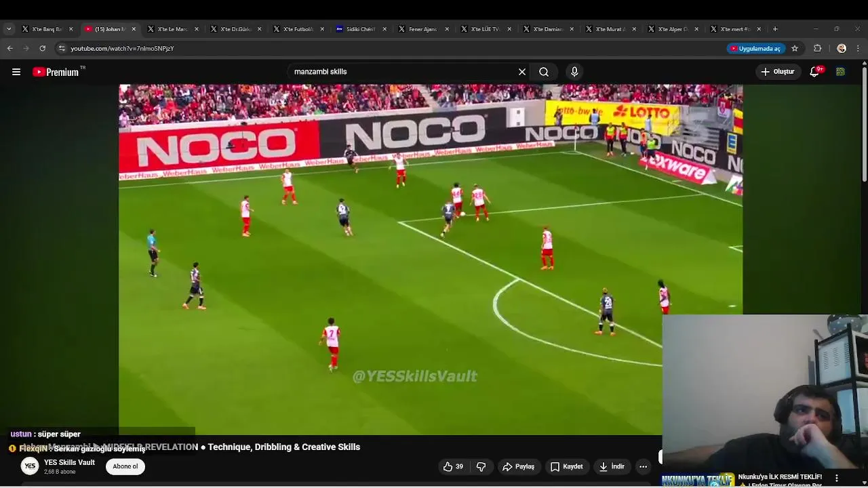Viewport: 868px width, 488px height.
Task: Expand the tab search dropdown arrow
Action: pyautogui.click(x=8, y=29)
